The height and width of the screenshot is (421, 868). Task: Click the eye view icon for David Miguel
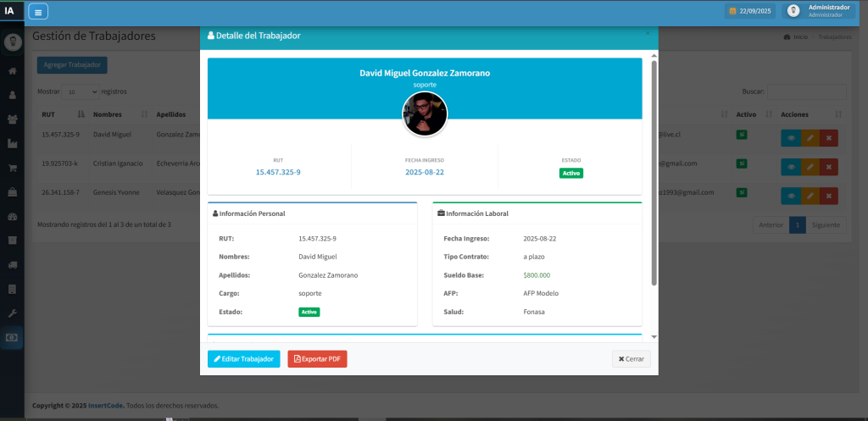point(790,137)
